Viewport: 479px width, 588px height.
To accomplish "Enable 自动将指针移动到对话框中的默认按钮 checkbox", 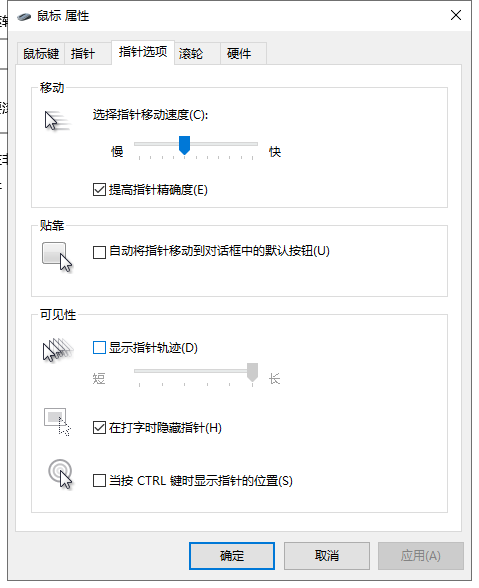I will coord(99,252).
